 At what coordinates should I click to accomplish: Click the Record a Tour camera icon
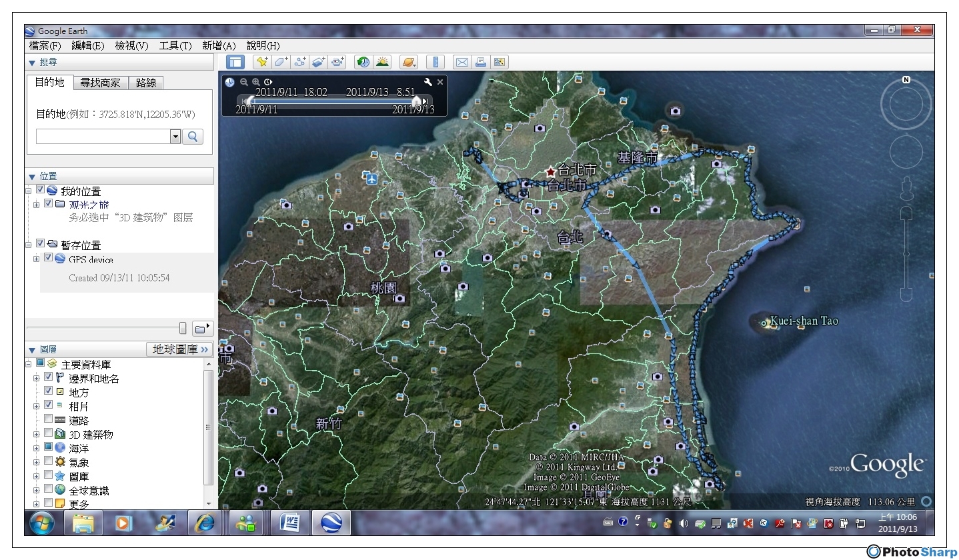coord(337,62)
